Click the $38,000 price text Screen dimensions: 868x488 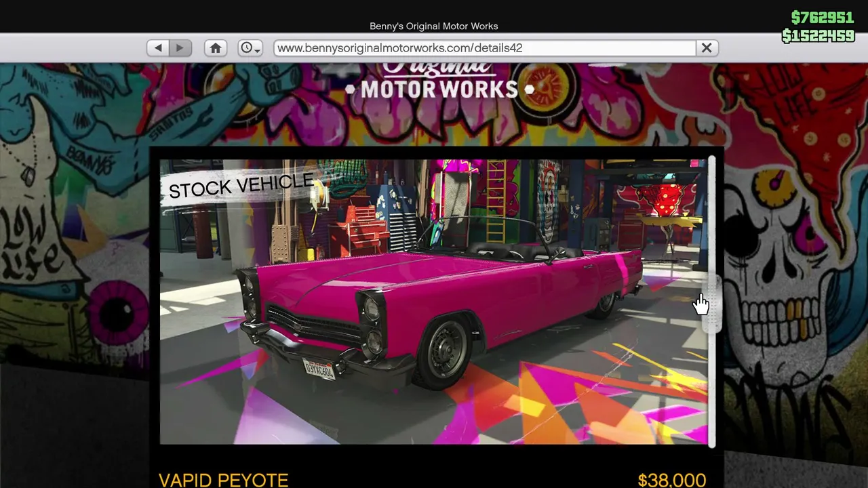672,481
